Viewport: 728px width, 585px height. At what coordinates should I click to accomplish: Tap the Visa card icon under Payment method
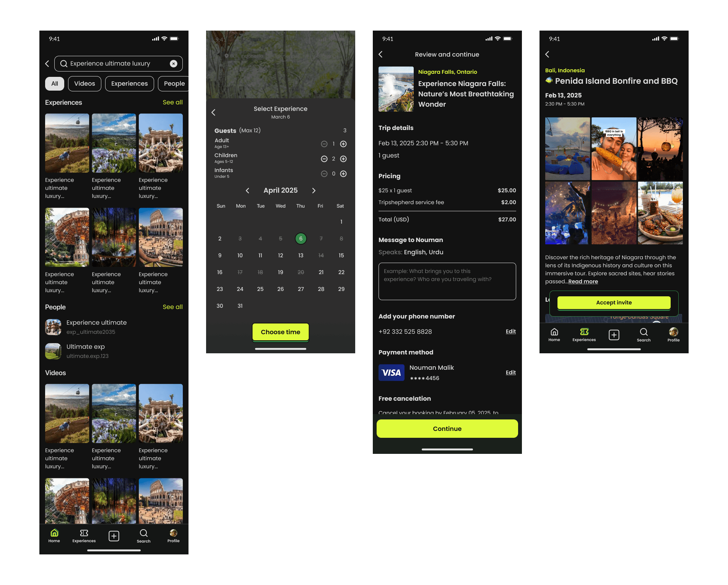pos(391,372)
